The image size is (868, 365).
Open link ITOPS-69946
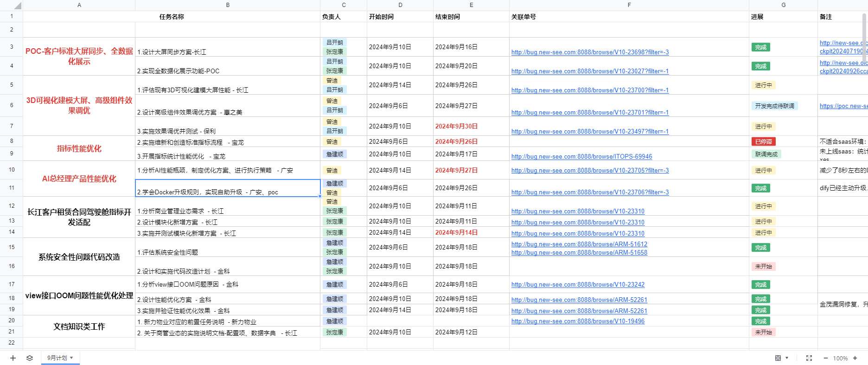tap(581, 157)
